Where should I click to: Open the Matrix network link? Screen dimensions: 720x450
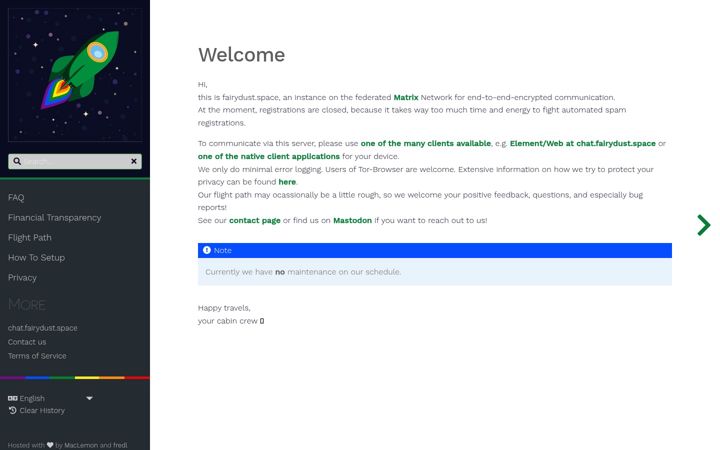tap(406, 97)
